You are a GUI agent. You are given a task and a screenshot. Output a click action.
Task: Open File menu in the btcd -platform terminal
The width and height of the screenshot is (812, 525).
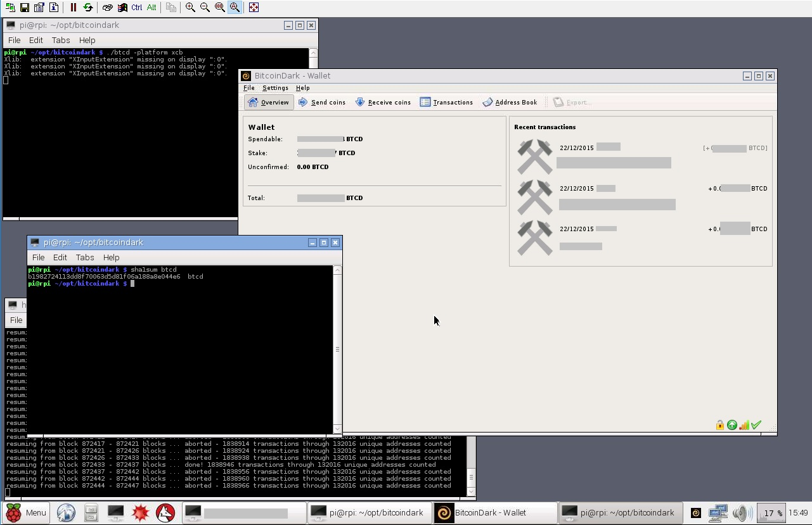click(15, 40)
